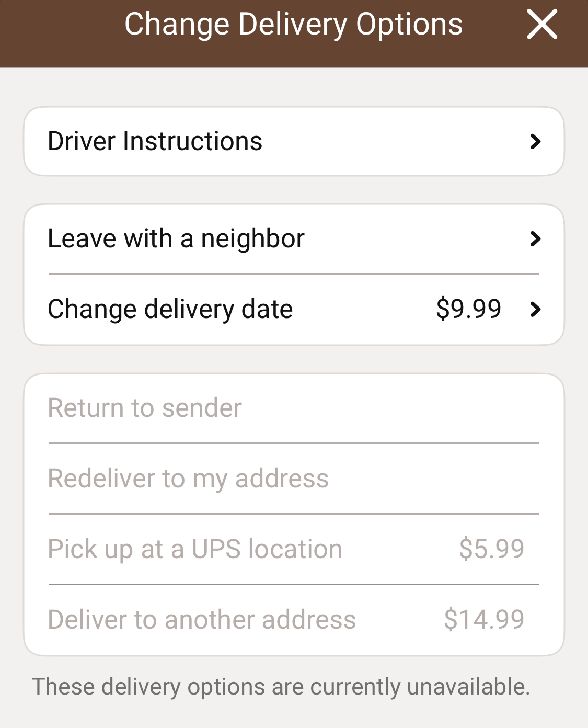The height and width of the screenshot is (728, 588).
Task: Click the divider line below Redeliver to my address
Action: click(x=294, y=514)
